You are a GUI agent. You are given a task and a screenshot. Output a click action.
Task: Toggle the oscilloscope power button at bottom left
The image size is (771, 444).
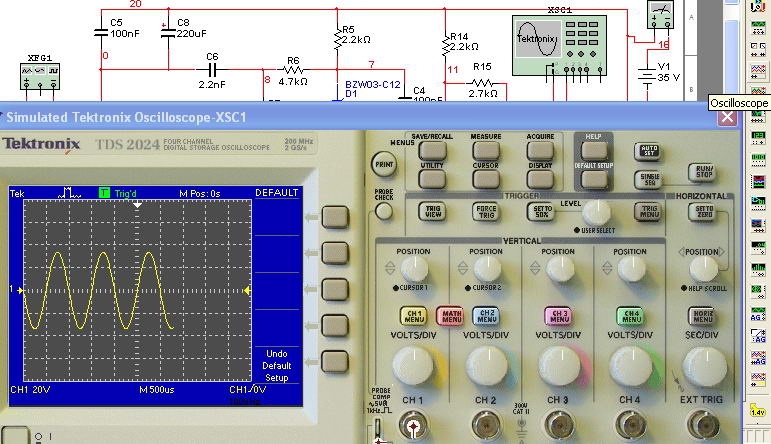pyautogui.click(x=14, y=435)
